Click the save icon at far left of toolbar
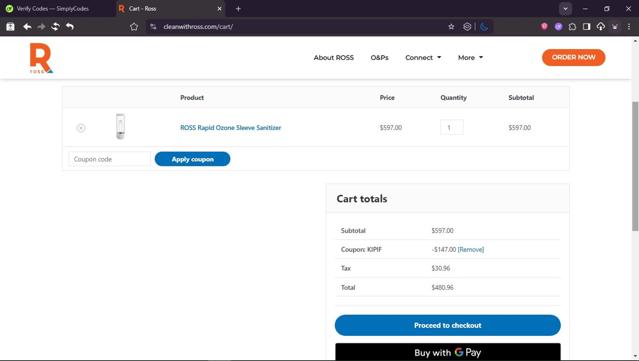The width and height of the screenshot is (639, 361). point(10,26)
